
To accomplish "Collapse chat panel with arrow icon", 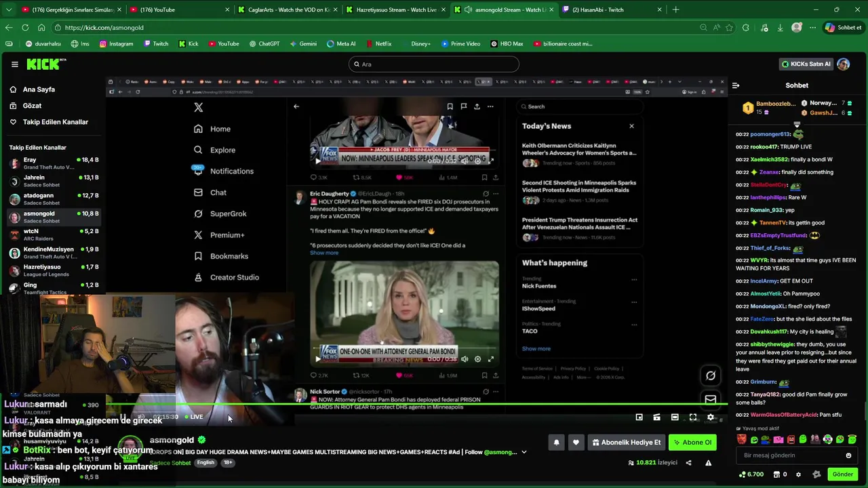I will pos(736,85).
